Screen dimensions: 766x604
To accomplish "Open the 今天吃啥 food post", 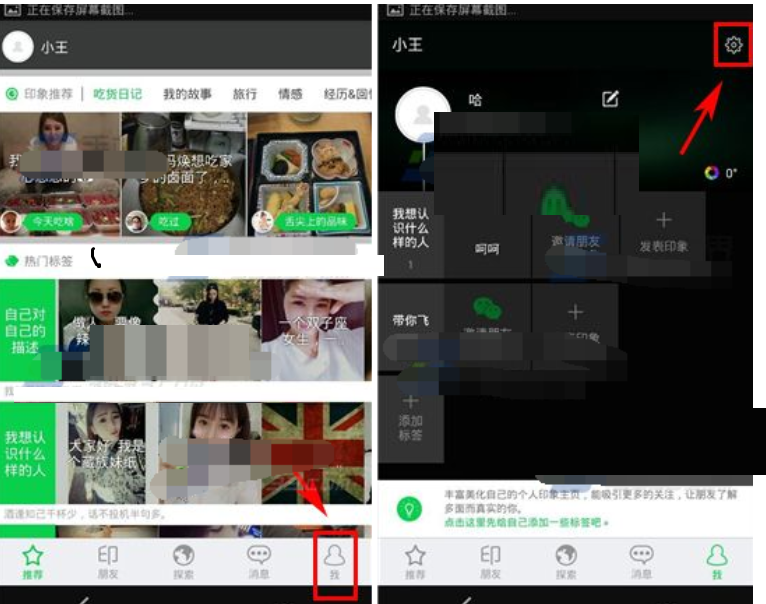I will [x=60, y=174].
